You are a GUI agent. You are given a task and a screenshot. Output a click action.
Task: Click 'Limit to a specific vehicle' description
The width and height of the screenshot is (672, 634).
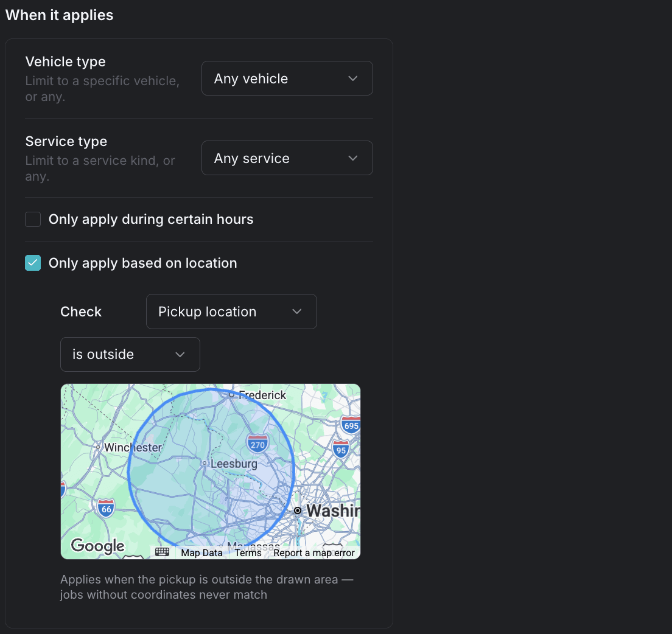tap(102, 89)
